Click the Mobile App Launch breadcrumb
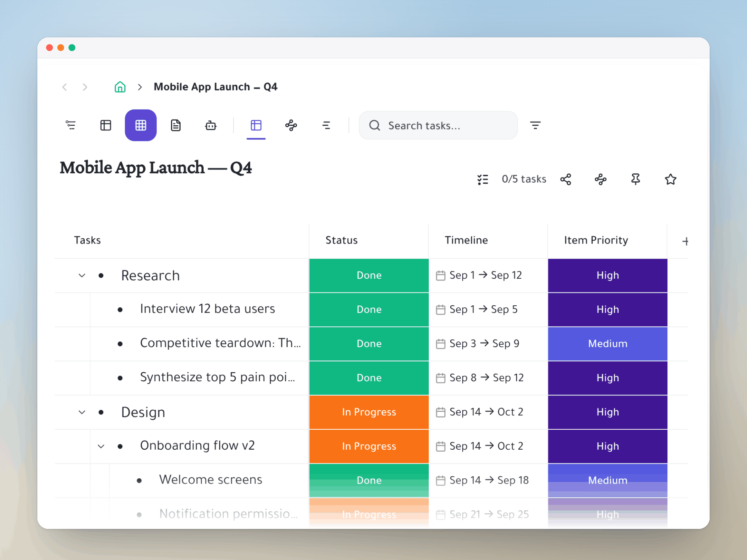This screenshot has height=560, width=747. click(215, 87)
